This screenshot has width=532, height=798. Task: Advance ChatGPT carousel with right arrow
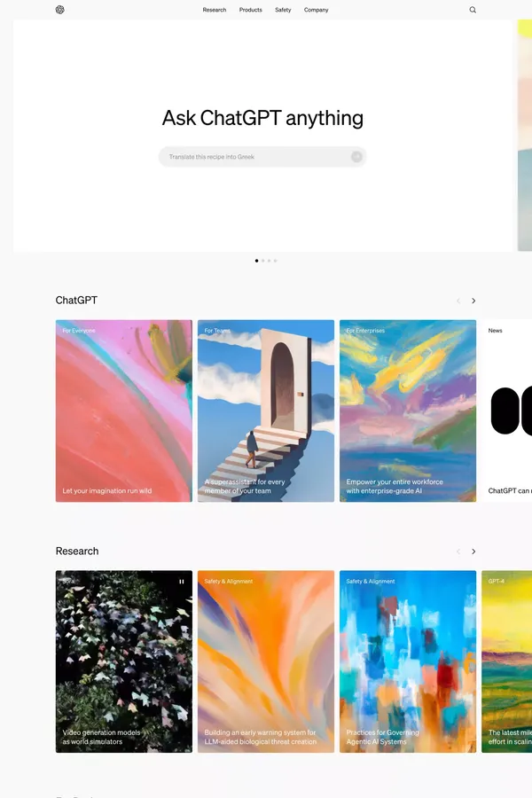click(473, 301)
